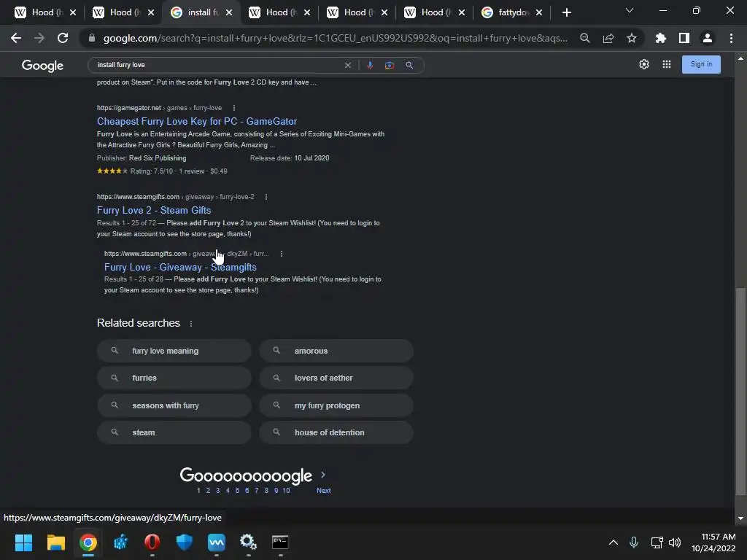Show hidden icons in the system tray

point(613,542)
